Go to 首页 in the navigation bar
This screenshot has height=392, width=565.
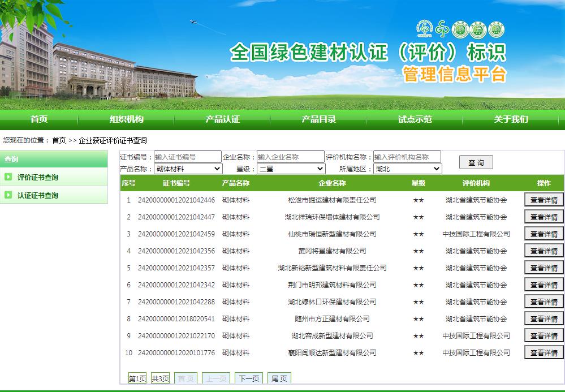point(39,119)
